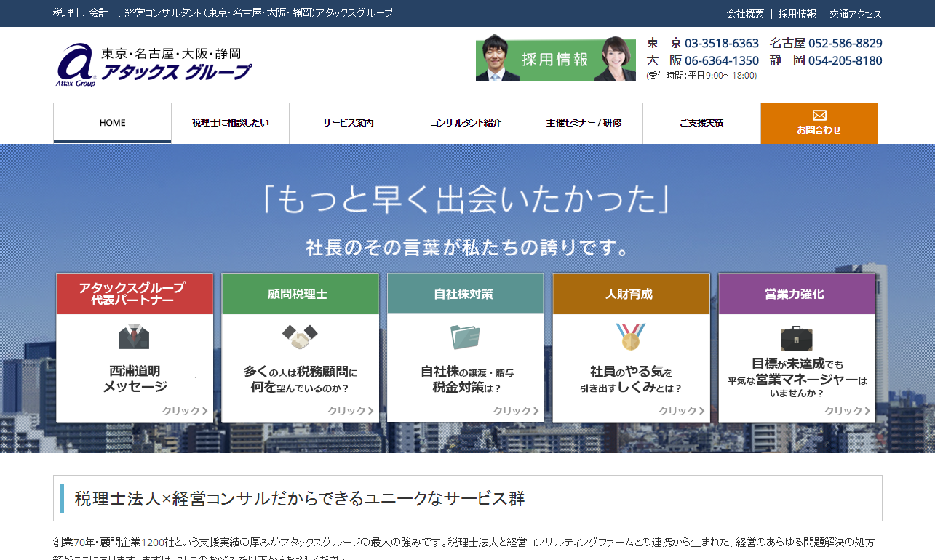Screen dimensions: 935x560
Task: Click 多くの人は税務顧問に何を望んでいるのか text
Action: pyautogui.click(x=300, y=379)
